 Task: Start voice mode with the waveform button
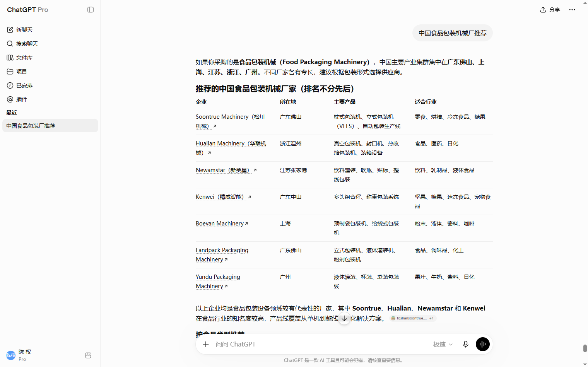pyautogui.click(x=483, y=344)
